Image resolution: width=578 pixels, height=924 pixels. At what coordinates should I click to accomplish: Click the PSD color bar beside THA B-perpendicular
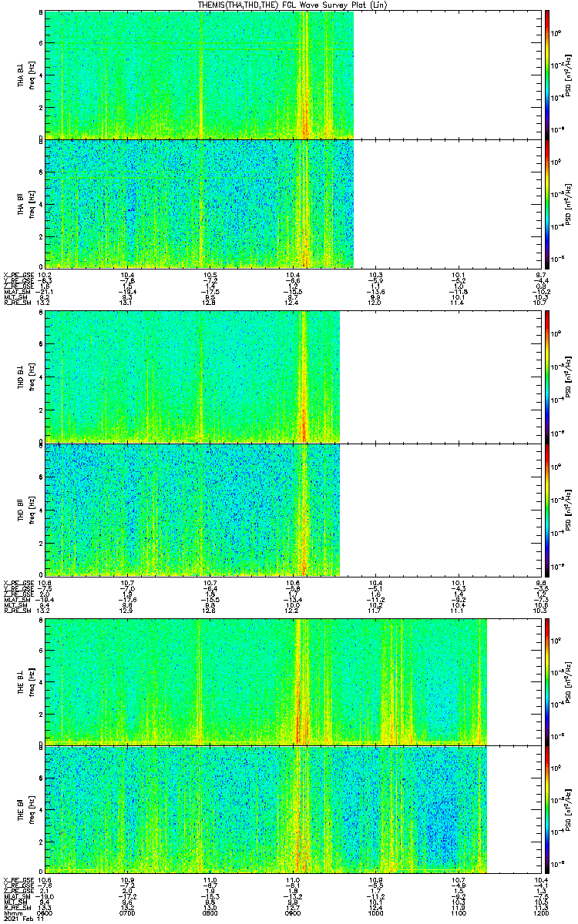click(547, 75)
